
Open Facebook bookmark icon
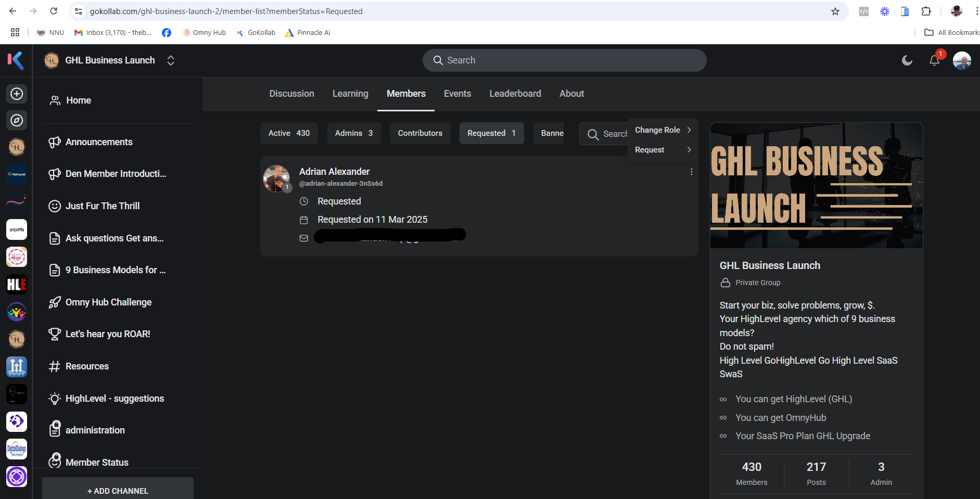pyautogui.click(x=167, y=33)
